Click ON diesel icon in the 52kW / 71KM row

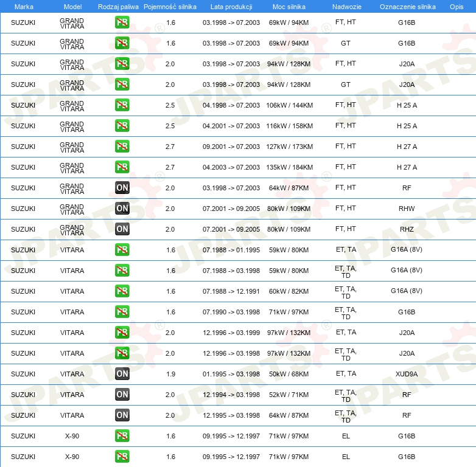click(122, 394)
